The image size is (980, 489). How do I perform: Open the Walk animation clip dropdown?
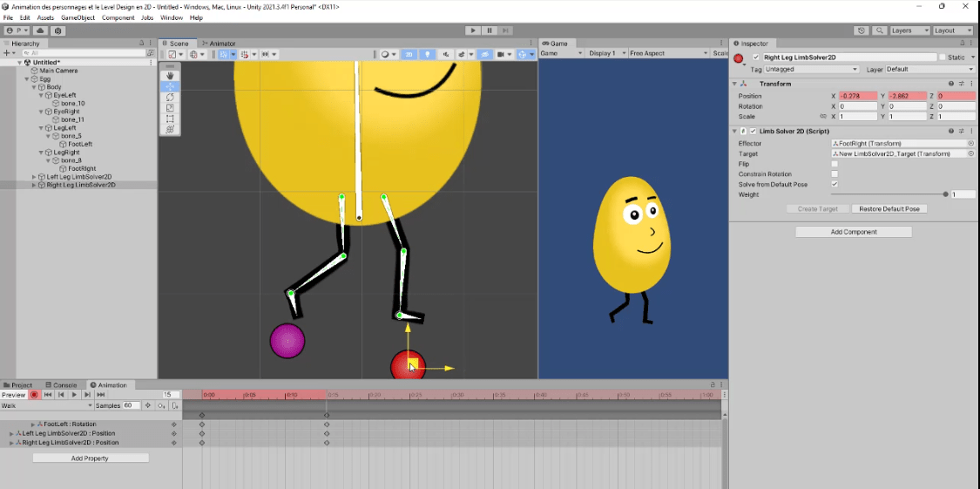pos(45,405)
